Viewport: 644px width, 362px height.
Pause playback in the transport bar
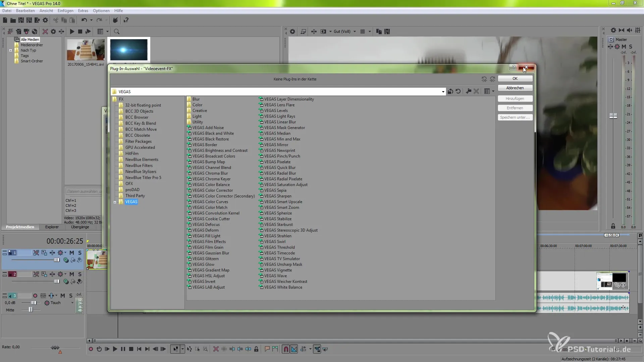tap(123, 349)
